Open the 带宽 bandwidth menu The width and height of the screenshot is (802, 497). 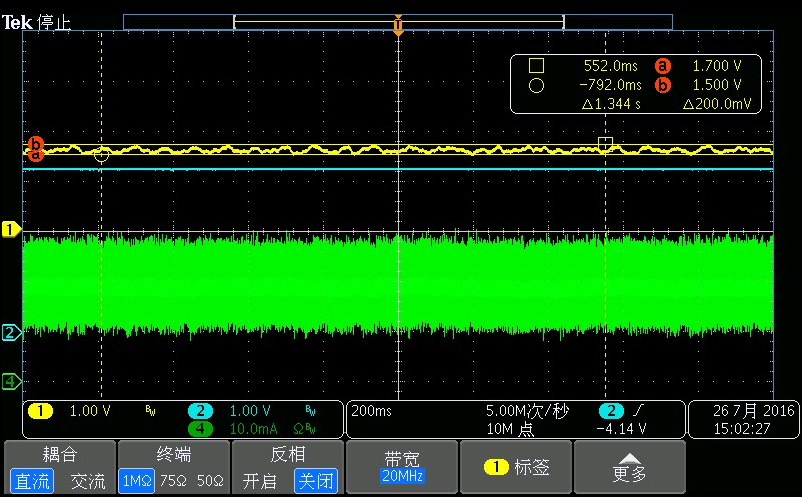403,466
